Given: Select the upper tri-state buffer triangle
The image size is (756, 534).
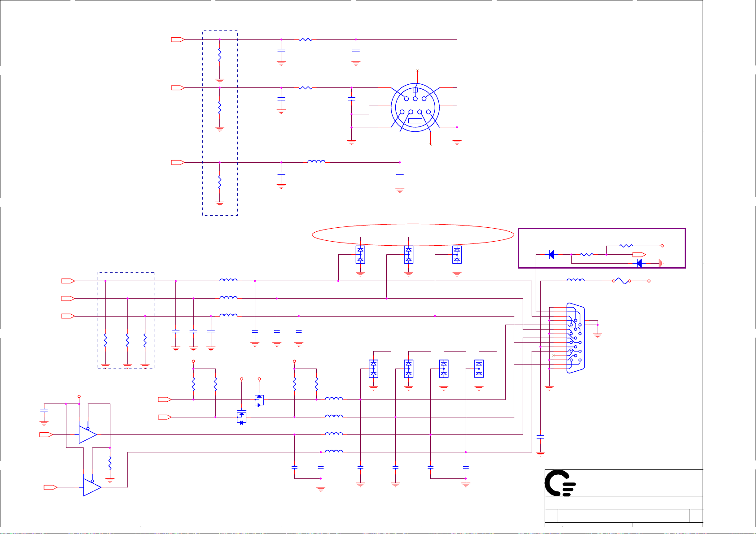Looking at the screenshot, I should tap(88, 434).
